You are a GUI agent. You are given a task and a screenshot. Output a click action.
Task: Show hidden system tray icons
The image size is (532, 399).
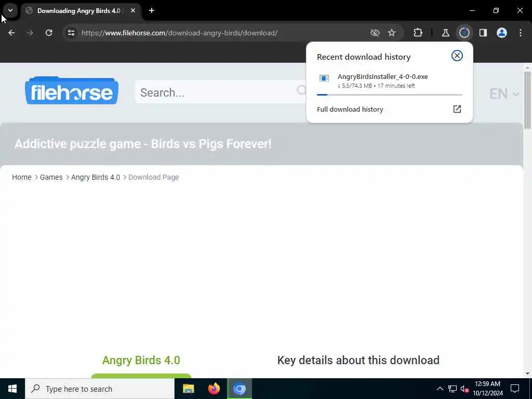click(x=440, y=389)
